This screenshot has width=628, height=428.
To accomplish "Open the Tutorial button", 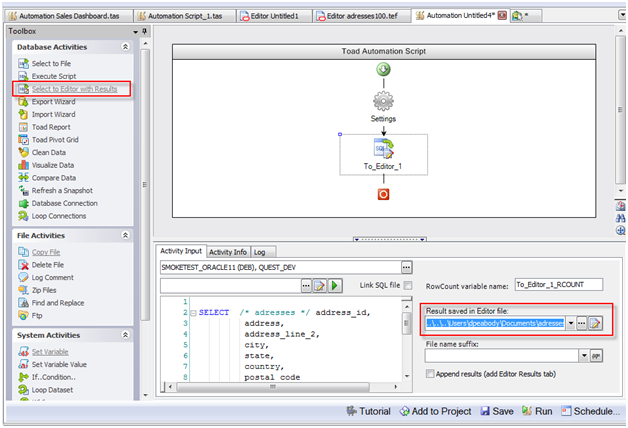I will coord(368,411).
